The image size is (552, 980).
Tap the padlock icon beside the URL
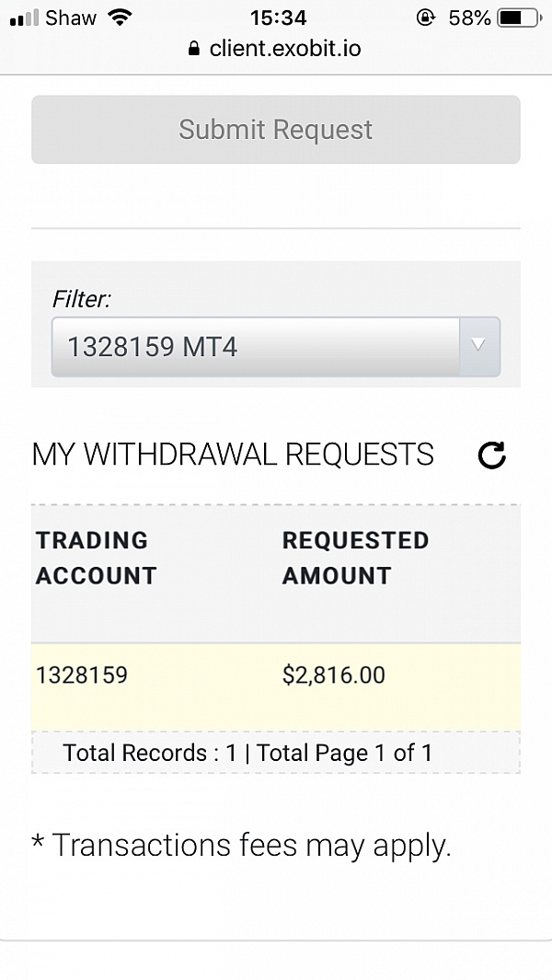point(194,48)
